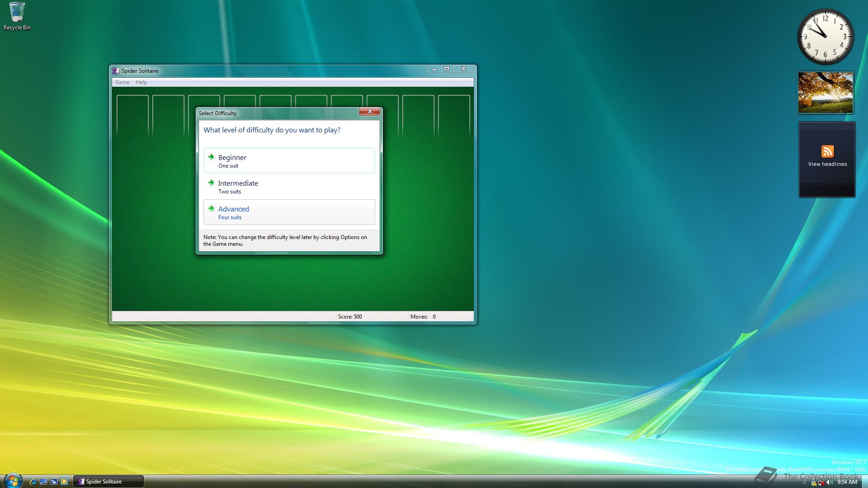
Task: Click the Beginner green arrow icon
Action: 211,157
